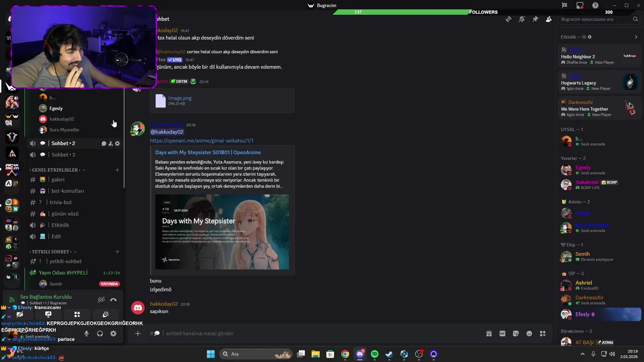Open chat icon for Sohbet • 2 channel
The image size is (644, 362).
click(x=104, y=143)
